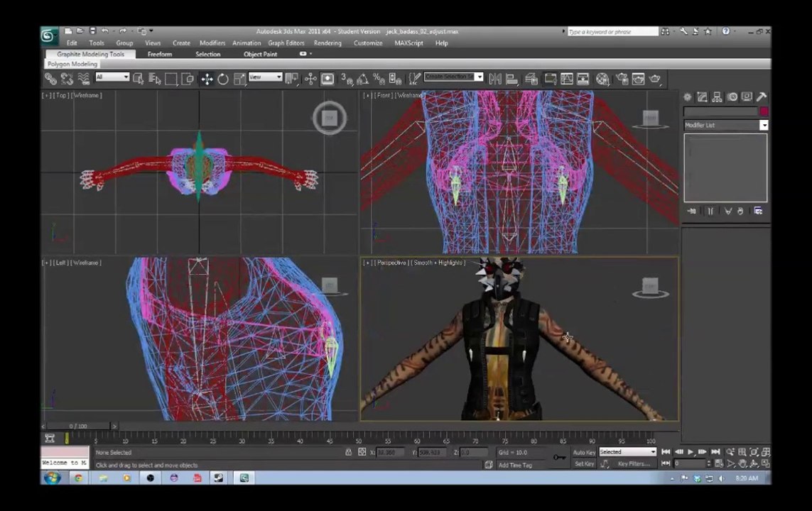Image resolution: width=812 pixels, height=511 pixels.
Task: Go to the end frame of animation
Action: pyautogui.click(x=715, y=452)
